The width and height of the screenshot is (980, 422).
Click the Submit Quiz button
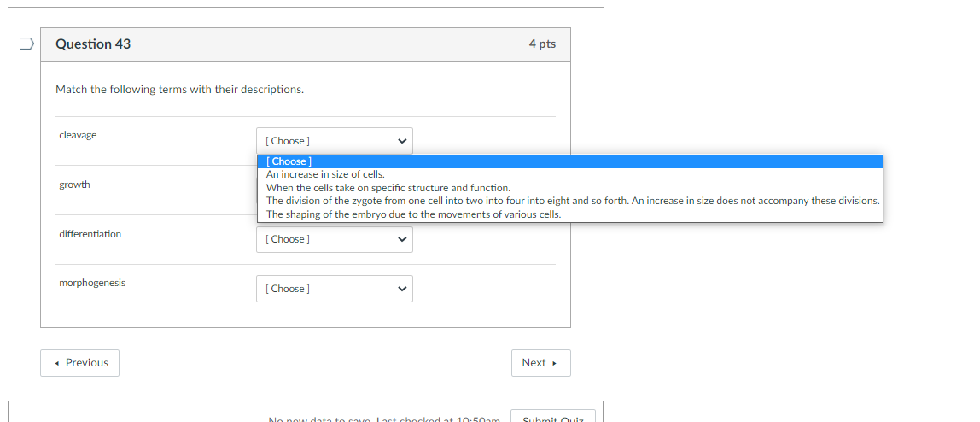553,416
